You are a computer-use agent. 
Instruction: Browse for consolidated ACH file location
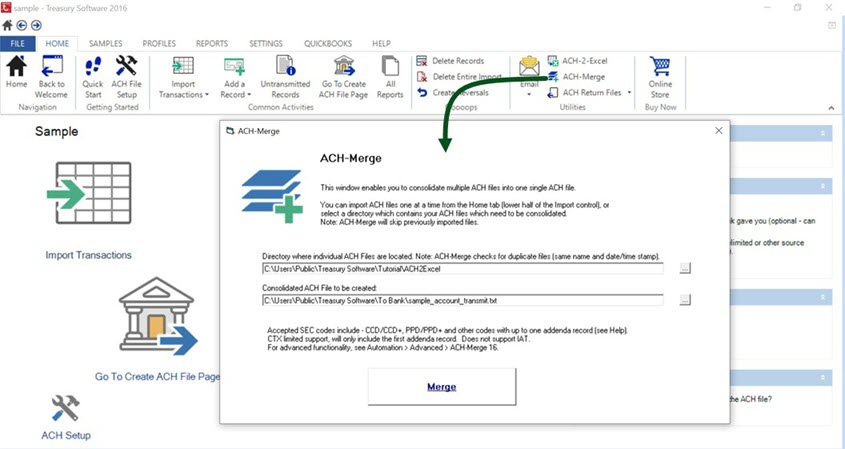pyautogui.click(x=684, y=300)
